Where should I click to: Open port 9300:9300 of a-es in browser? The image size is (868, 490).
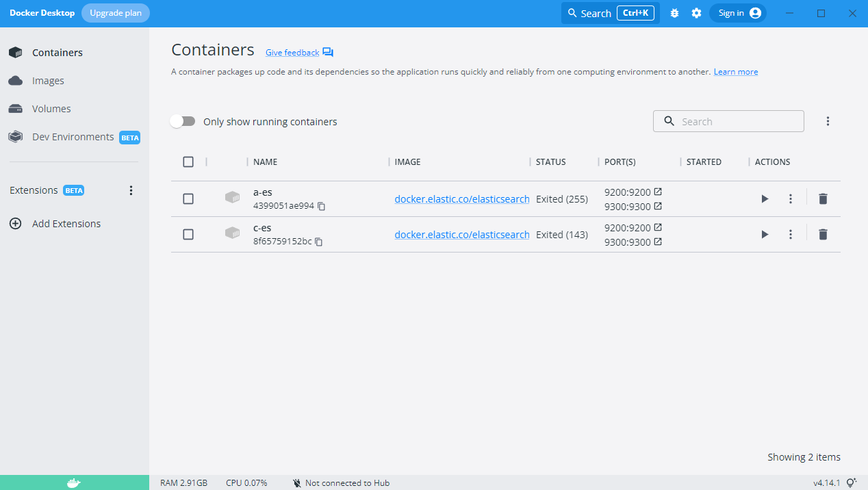tap(658, 206)
